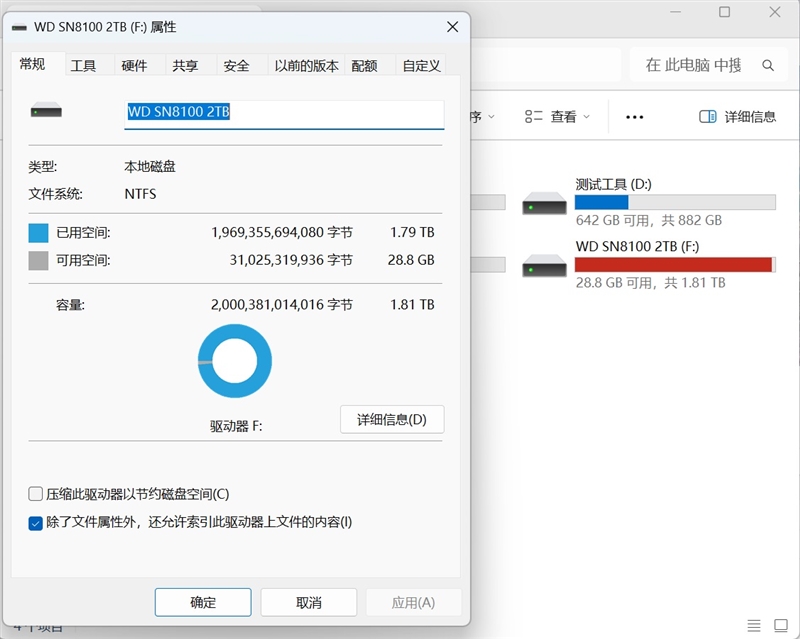Close the drive properties dialog

pos(452,27)
